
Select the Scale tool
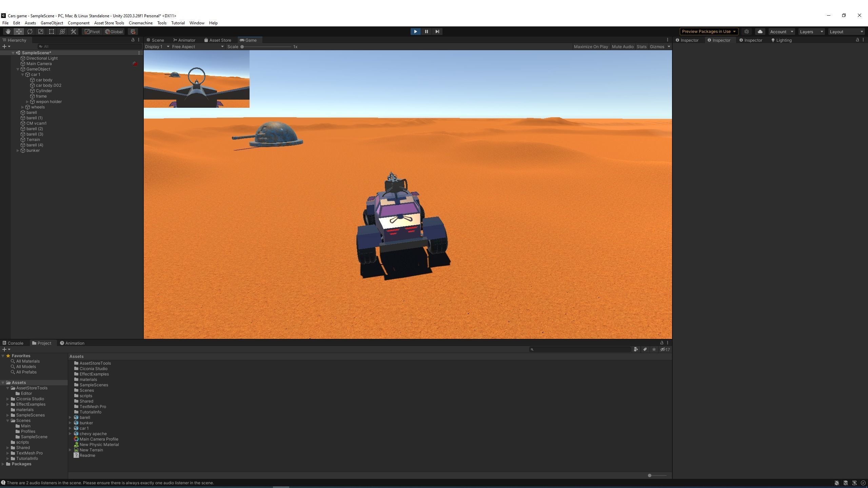(41, 32)
